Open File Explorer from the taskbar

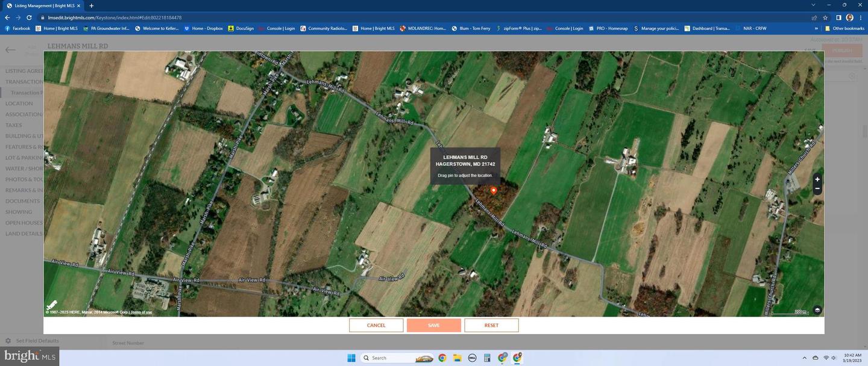click(458, 358)
